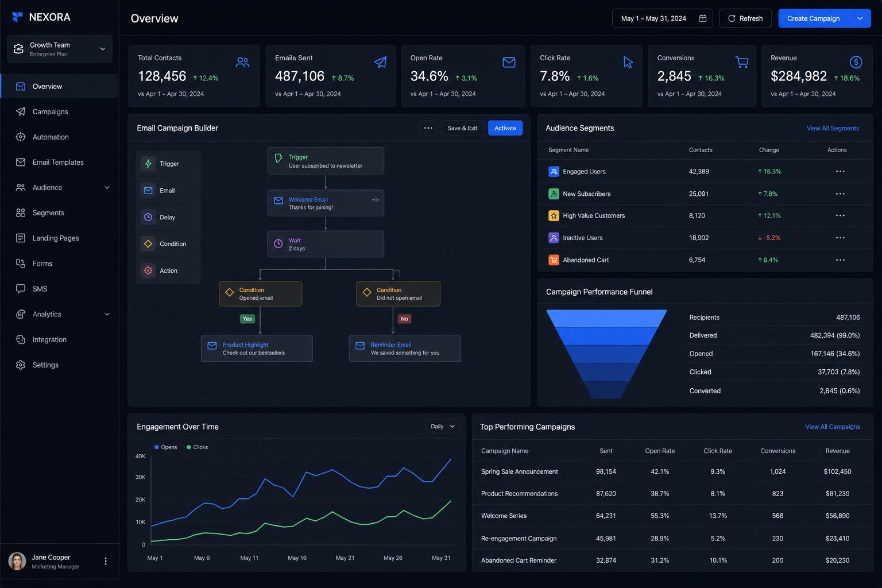
Task: Select the Product Highlight email node
Action: 257,349
